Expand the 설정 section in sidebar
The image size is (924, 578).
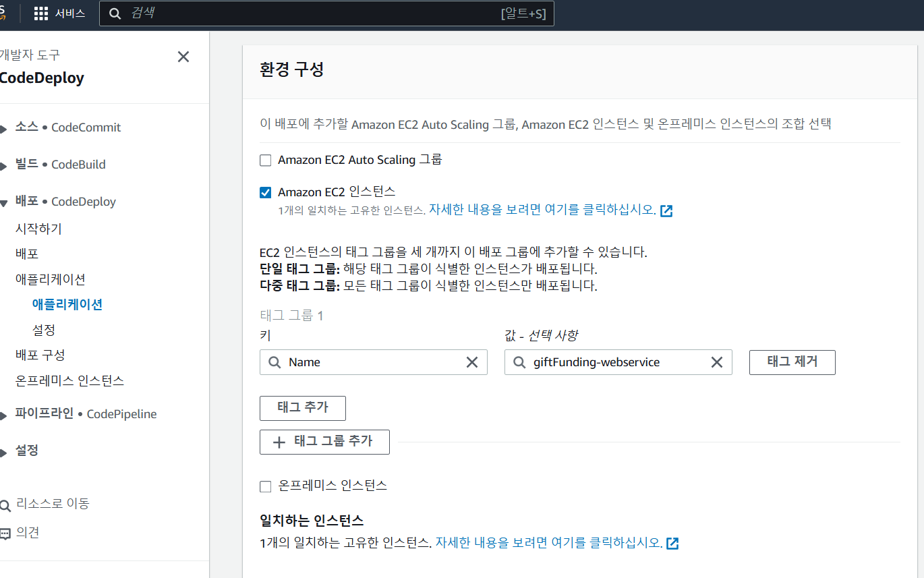coord(4,451)
